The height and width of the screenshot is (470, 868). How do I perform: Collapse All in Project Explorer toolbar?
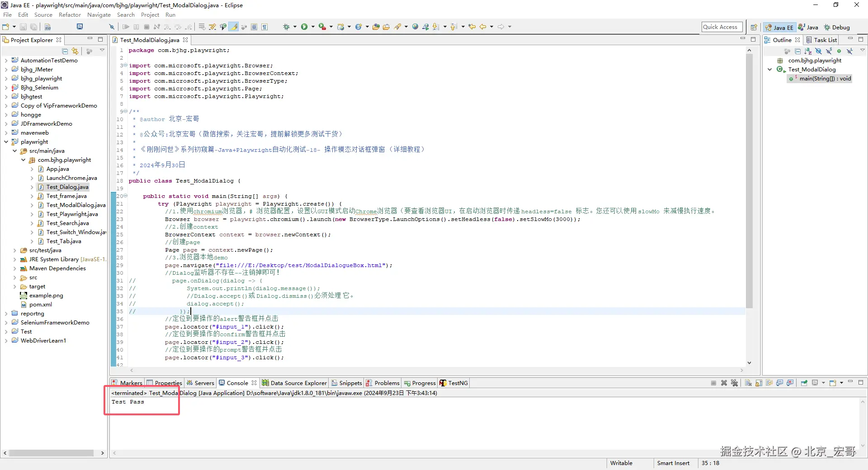65,51
